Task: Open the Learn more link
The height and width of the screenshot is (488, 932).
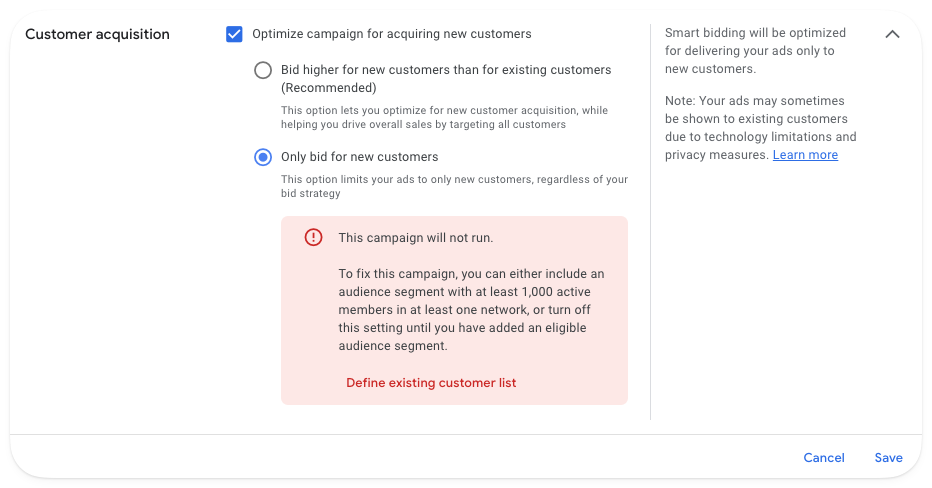Action: 805,155
